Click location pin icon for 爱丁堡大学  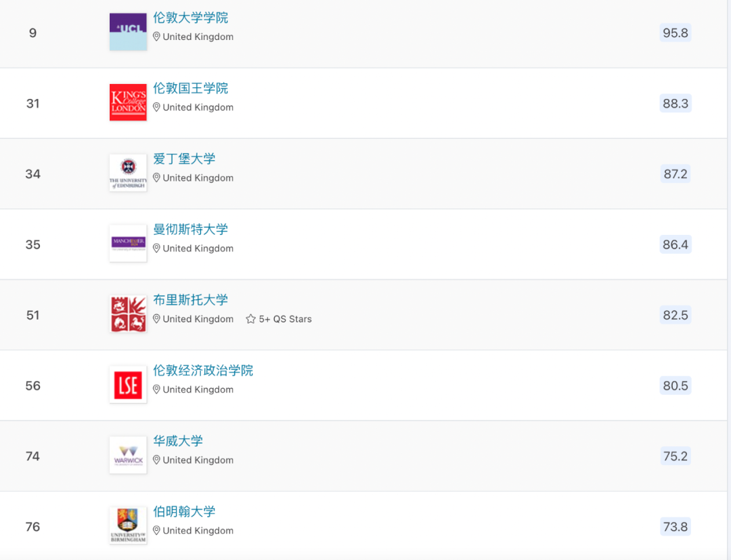[x=156, y=177]
